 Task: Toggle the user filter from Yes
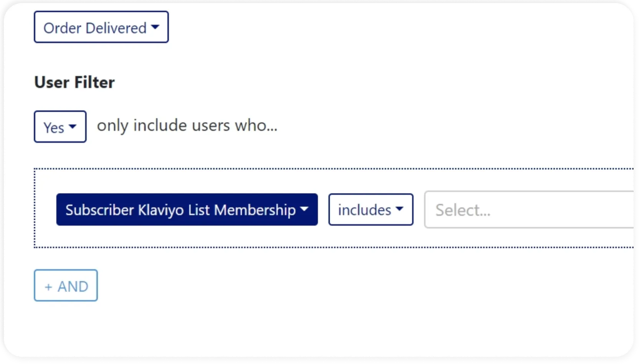click(60, 127)
